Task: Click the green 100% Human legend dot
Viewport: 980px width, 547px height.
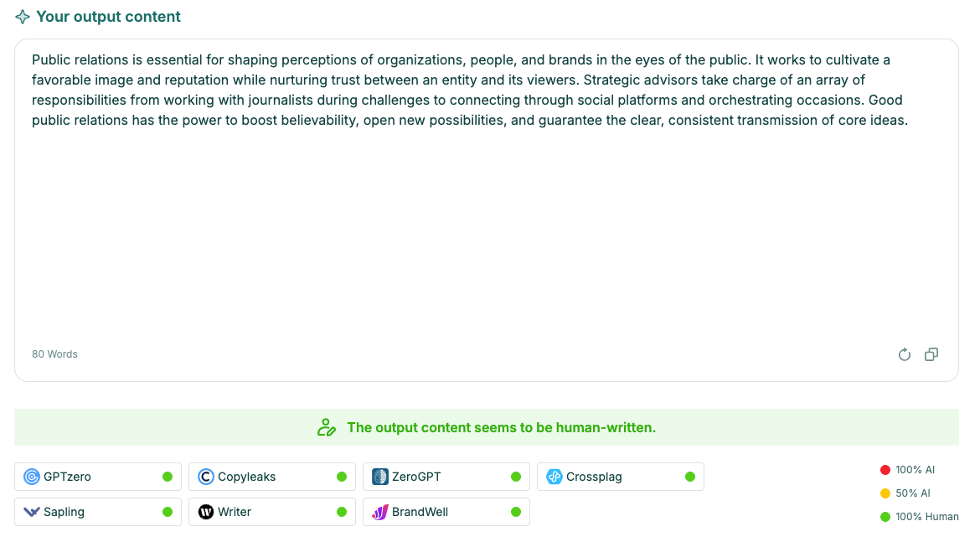Action: pyautogui.click(x=885, y=517)
